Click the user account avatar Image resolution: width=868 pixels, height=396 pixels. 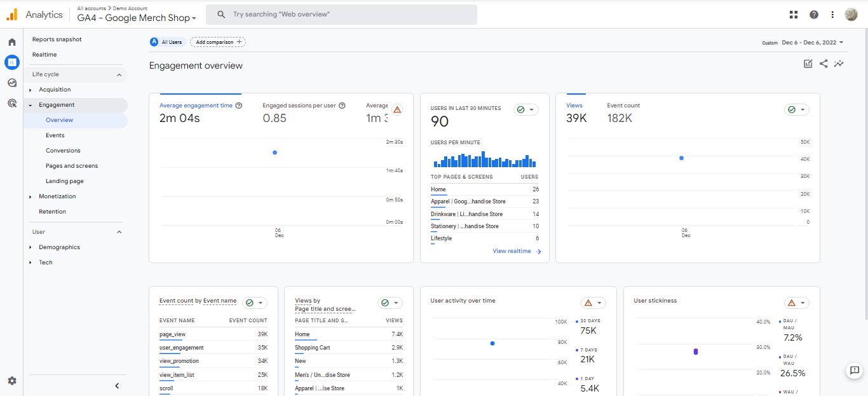click(851, 15)
